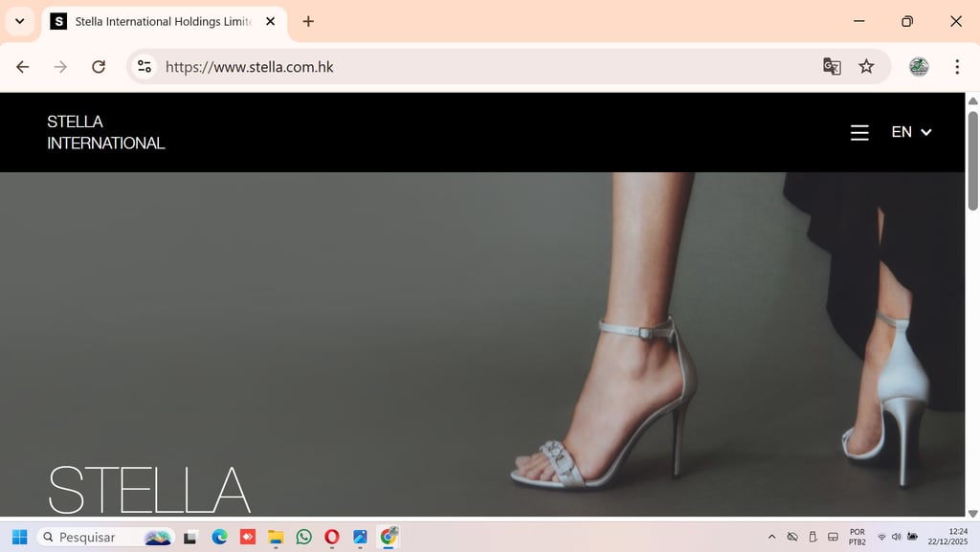Open Wi-Fi network settings in tray
The width and height of the screenshot is (980, 552).
[881, 537]
